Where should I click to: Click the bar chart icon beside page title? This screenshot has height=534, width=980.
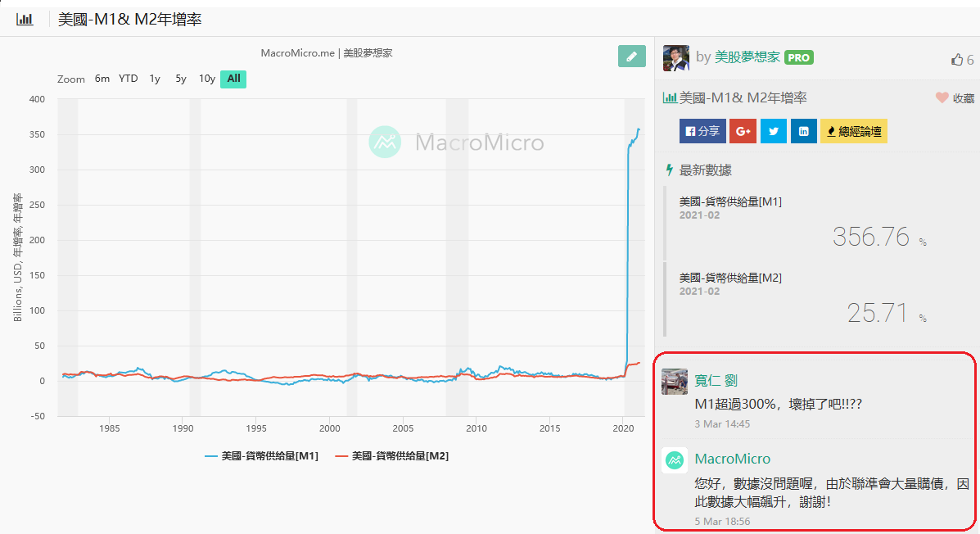[25, 20]
